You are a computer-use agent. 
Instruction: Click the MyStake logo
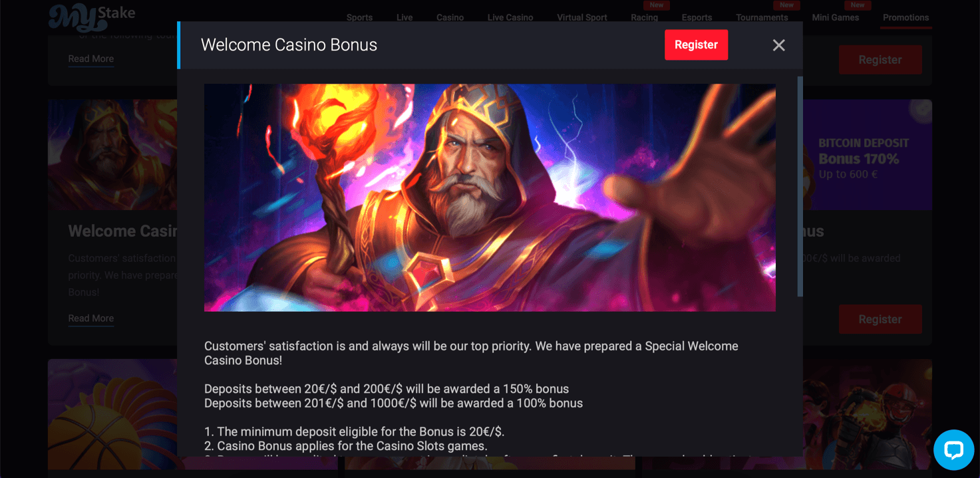click(92, 17)
